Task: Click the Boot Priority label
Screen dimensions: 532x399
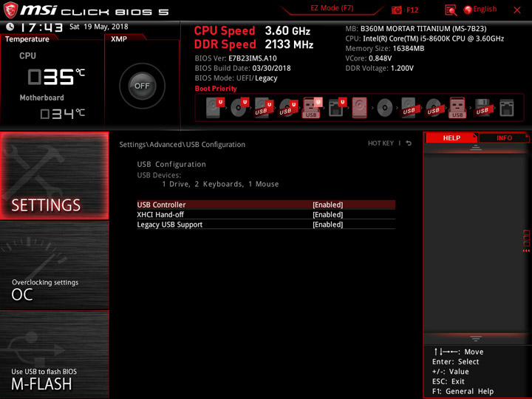Action: (216, 89)
